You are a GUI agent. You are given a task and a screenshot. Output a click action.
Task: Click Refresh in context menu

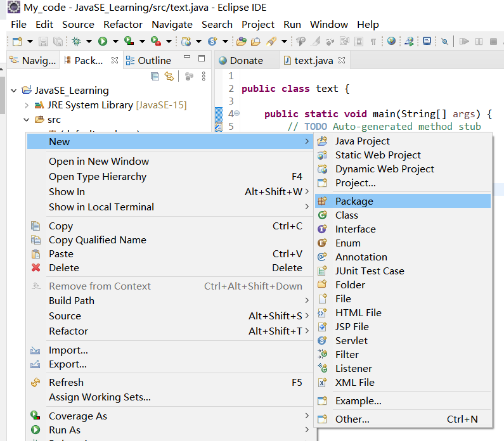point(170,382)
